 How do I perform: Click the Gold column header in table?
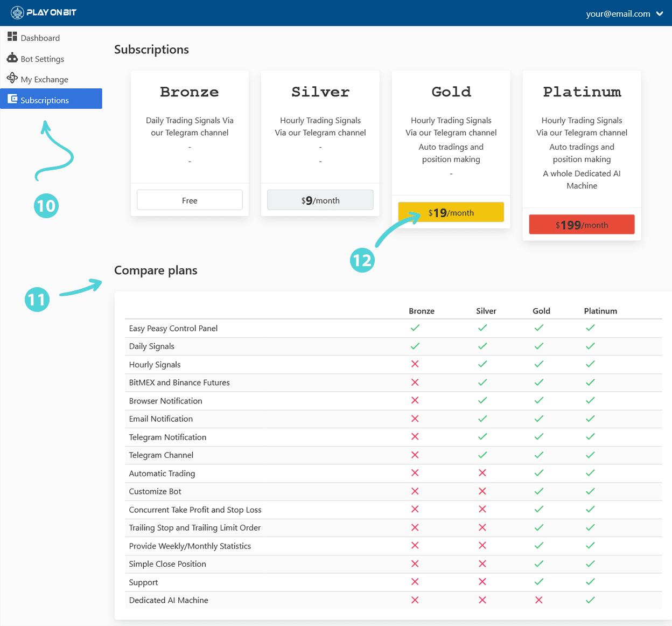pyautogui.click(x=541, y=311)
